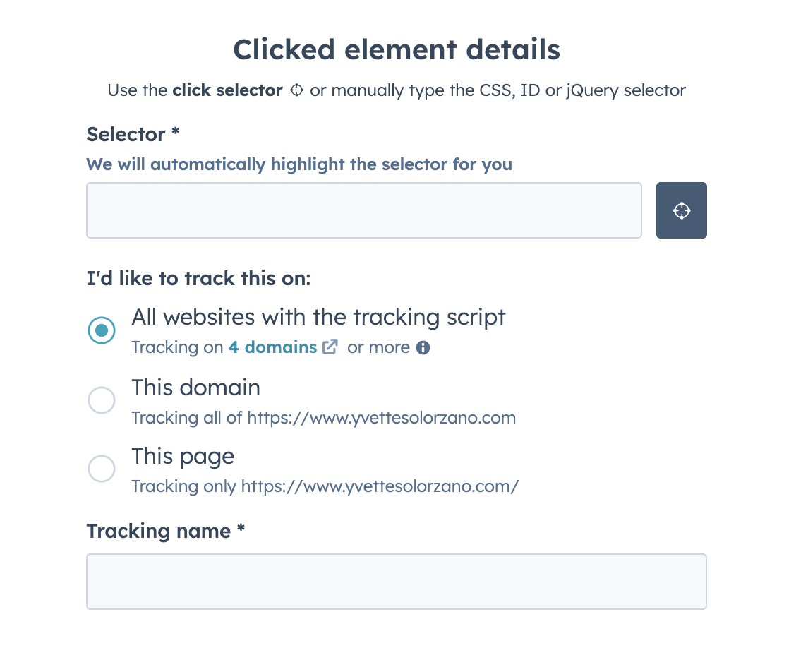Choose the This domain tracking option
The height and width of the screenshot is (672, 796).
[102, 400]
